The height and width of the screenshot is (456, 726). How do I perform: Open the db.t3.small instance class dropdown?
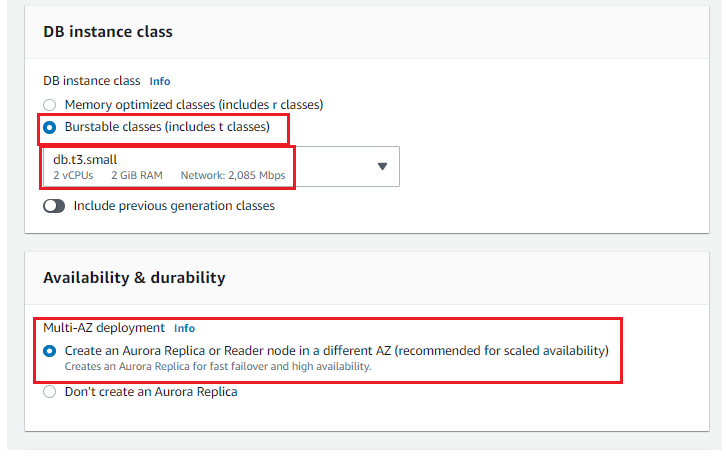[221, 167]
